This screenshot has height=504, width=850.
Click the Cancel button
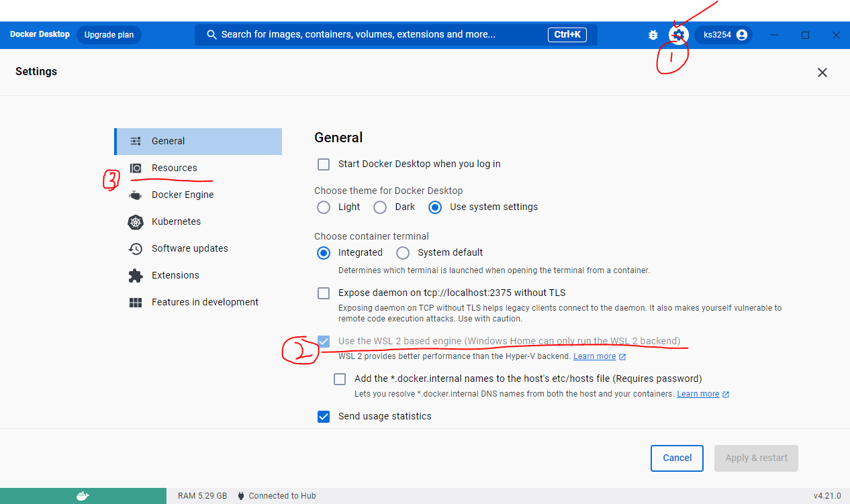(x=677, y=458)
